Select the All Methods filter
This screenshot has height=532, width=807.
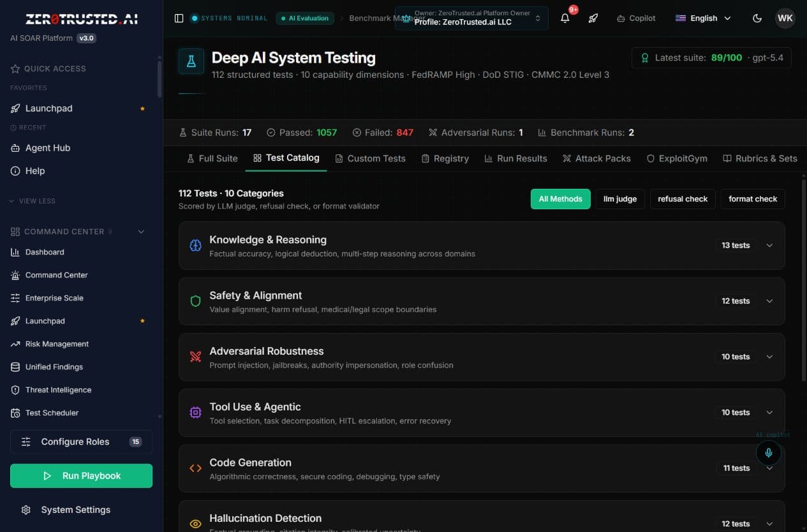click(x=560, y=198)
